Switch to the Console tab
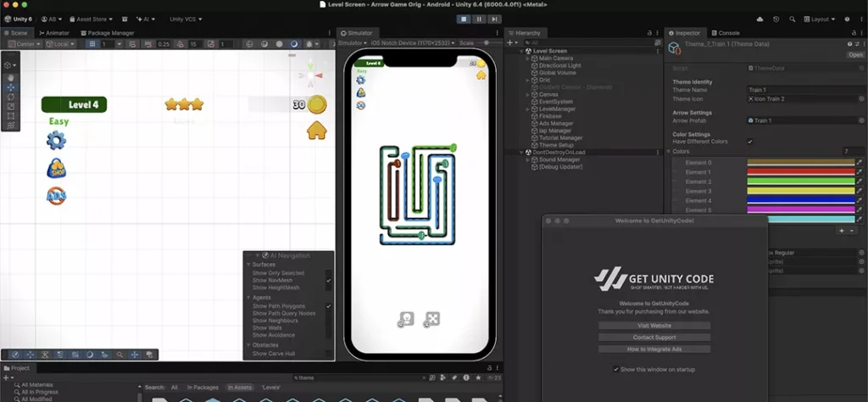 [725, 33]
